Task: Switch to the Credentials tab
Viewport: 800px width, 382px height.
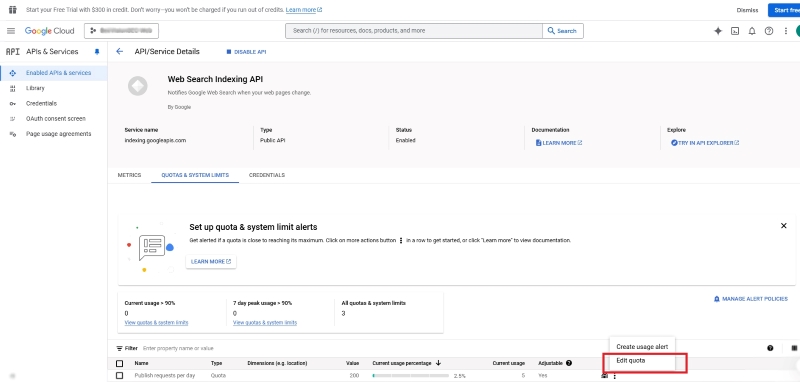Action: point(267,175)
